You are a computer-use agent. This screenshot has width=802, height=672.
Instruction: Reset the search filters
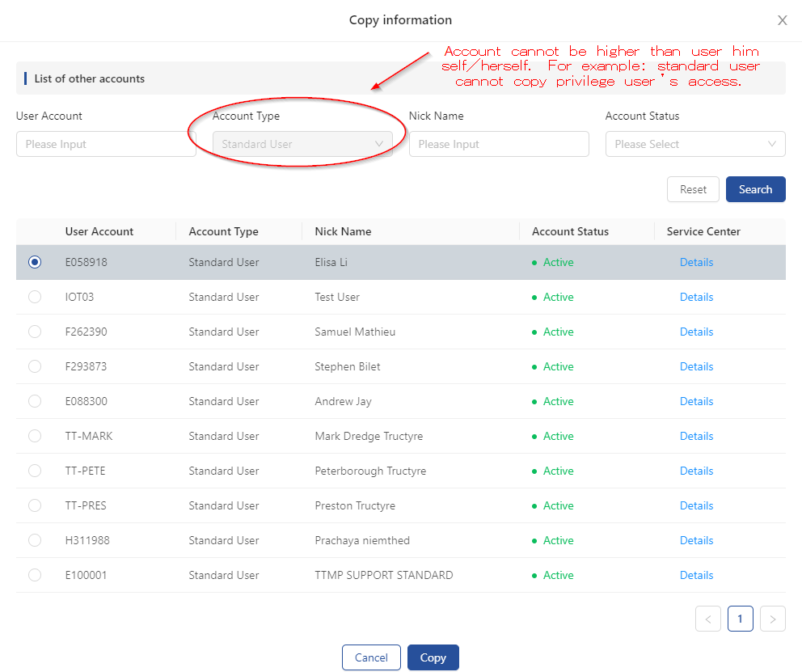[693, 189]
